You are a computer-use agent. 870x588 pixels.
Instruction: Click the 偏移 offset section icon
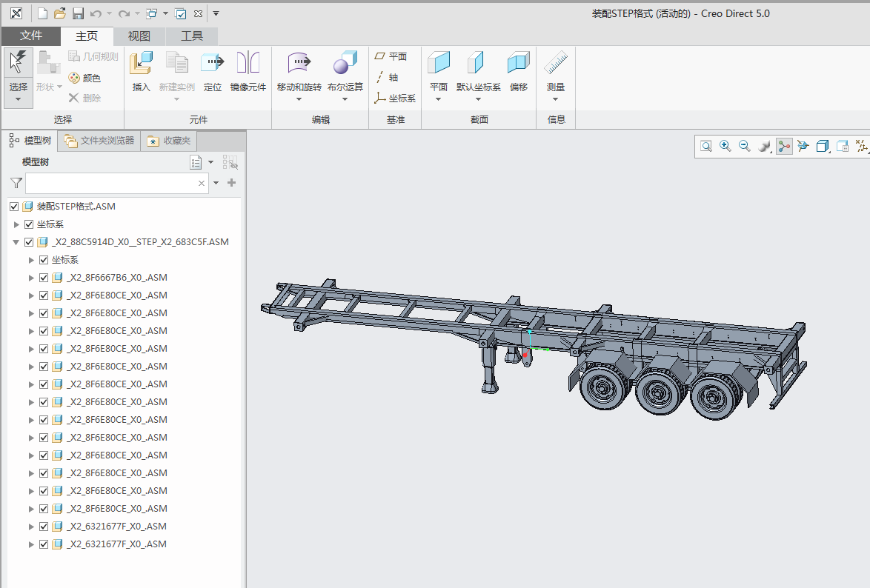click(x=518, y=63)
